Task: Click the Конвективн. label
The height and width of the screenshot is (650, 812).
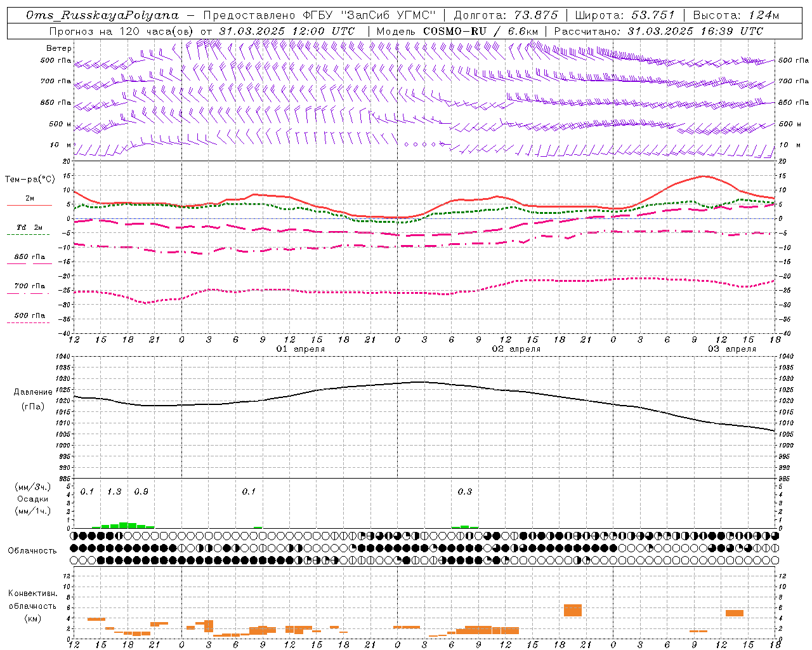Action: (x=32, y=594)
